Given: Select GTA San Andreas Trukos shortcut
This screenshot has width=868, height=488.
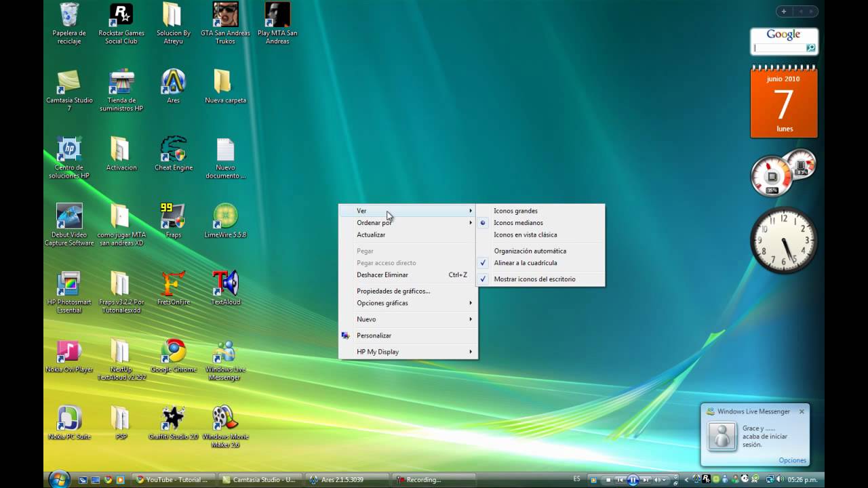Looking at the screenshot, I should click(225, 23).
